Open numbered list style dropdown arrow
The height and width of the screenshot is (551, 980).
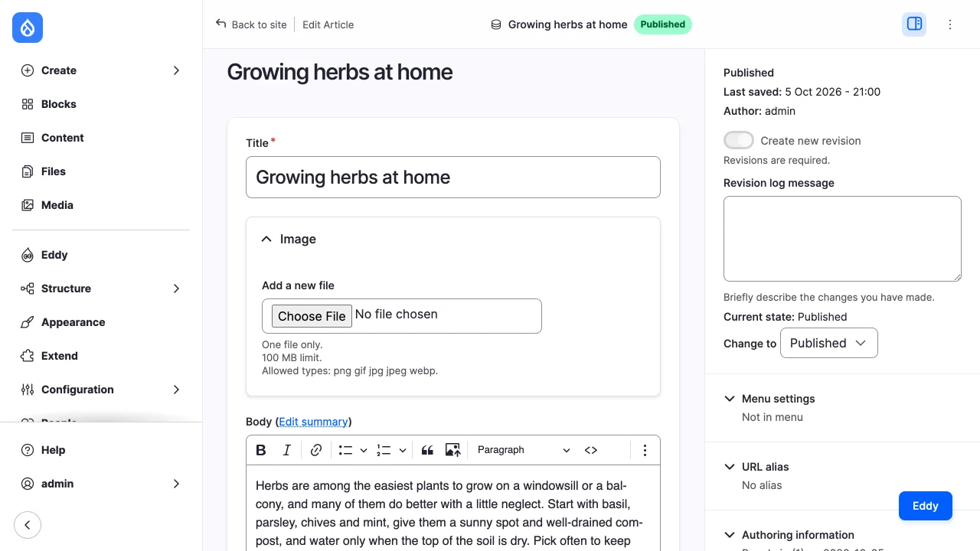pyautogui.click(x=402, y=450)
